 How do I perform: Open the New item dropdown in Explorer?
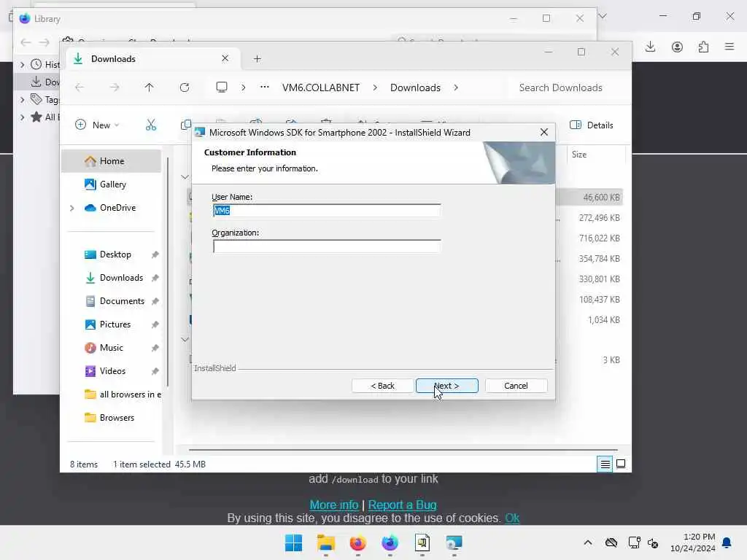coord(97,125)
